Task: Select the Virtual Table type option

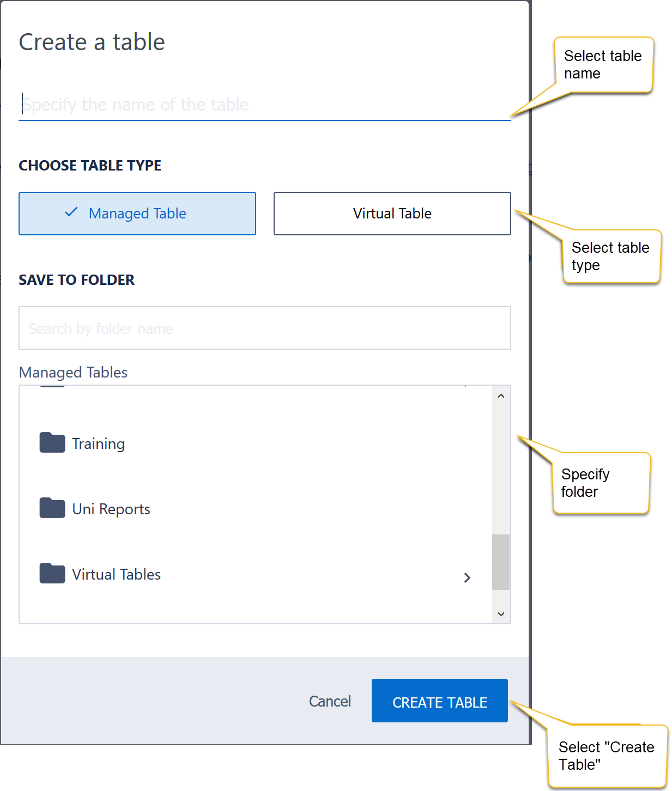Action: point(392,214)
